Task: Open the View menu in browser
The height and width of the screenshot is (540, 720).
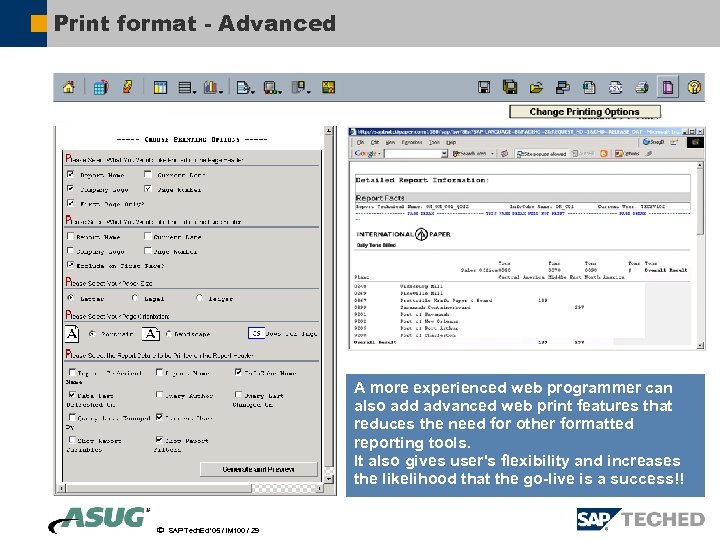Action: 390,142
